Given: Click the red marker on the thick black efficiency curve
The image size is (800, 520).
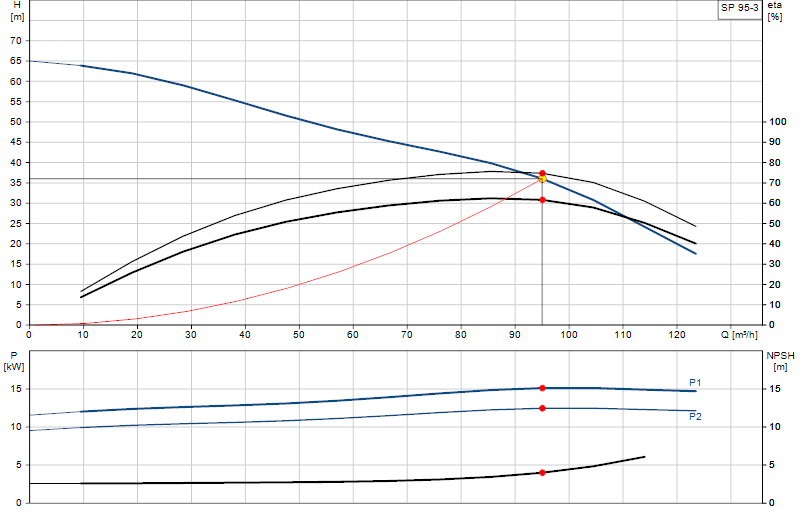Looking at the screenshot, I should click(542, 200).
